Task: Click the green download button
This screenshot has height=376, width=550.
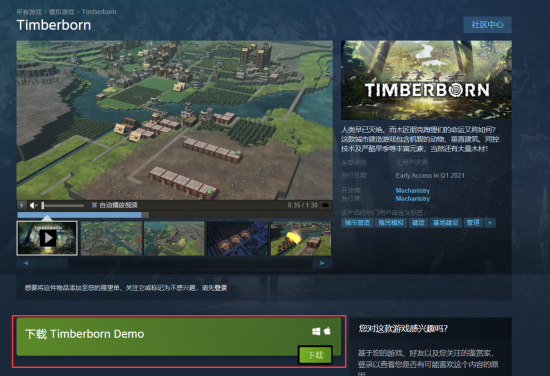Action: point(315,355)
